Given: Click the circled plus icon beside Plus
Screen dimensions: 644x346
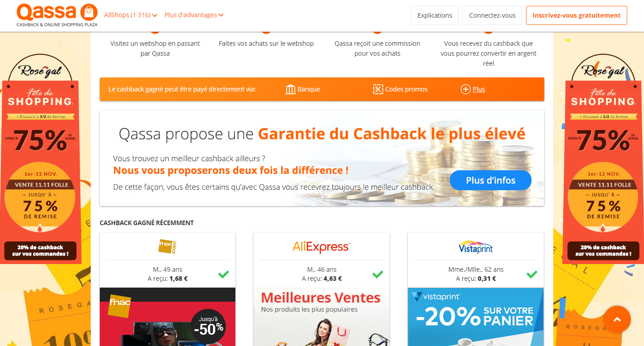Looking at the screenshot, I should coord(465,89).
